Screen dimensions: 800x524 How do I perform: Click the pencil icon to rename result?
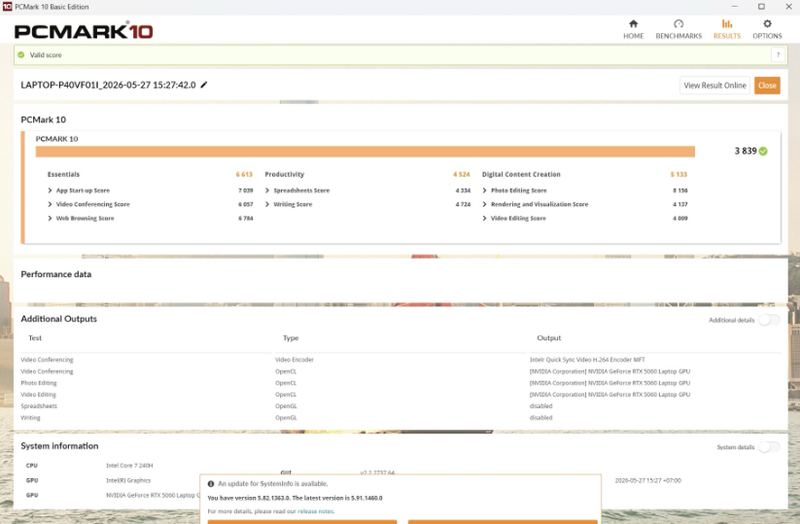[204, 85]
